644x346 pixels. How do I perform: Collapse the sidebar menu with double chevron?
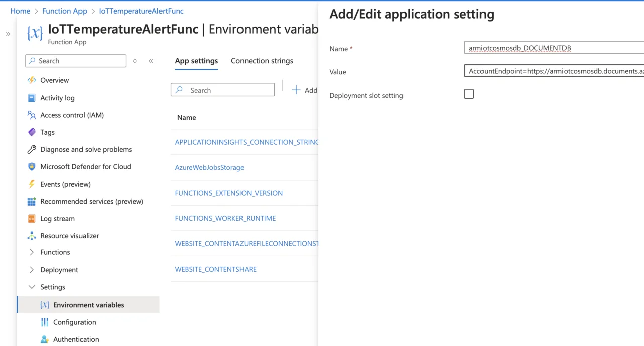click(x=151, y=61)
